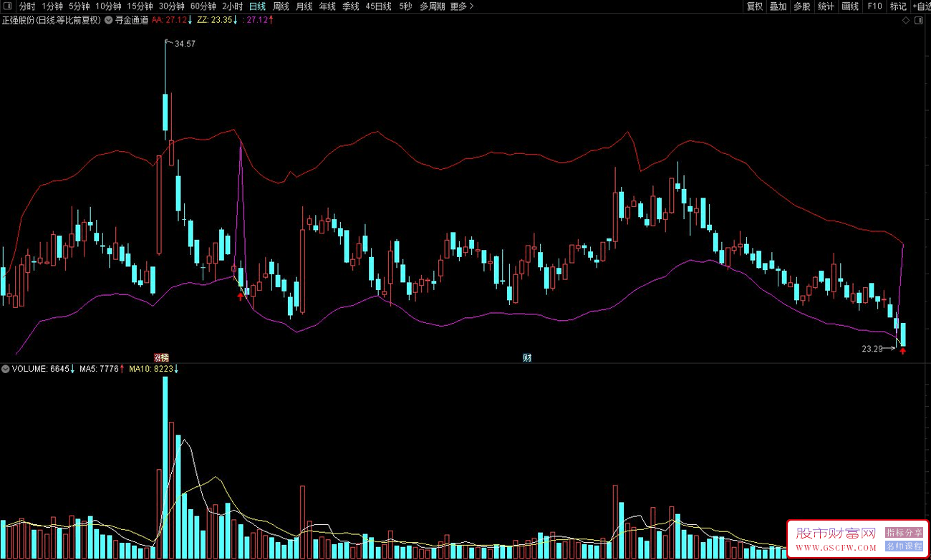This screenshot has width=931, height=560.
Task: Open the 寻金通道 indicator dropdown arrow
Action: click(108, 20)
